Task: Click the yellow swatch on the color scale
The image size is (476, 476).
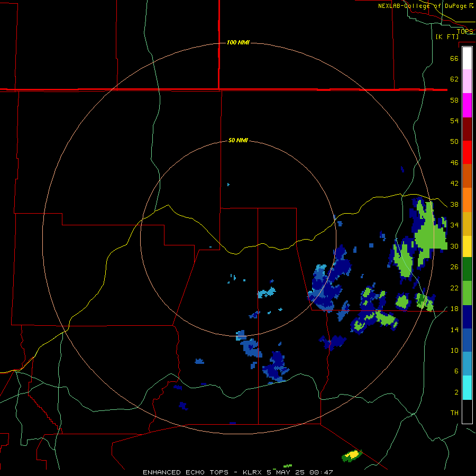Action: click(467, 246)
